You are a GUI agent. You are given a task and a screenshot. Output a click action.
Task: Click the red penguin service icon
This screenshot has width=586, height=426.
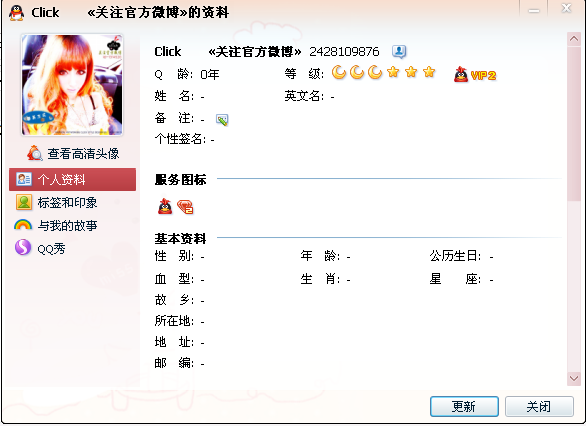point(165,206)
